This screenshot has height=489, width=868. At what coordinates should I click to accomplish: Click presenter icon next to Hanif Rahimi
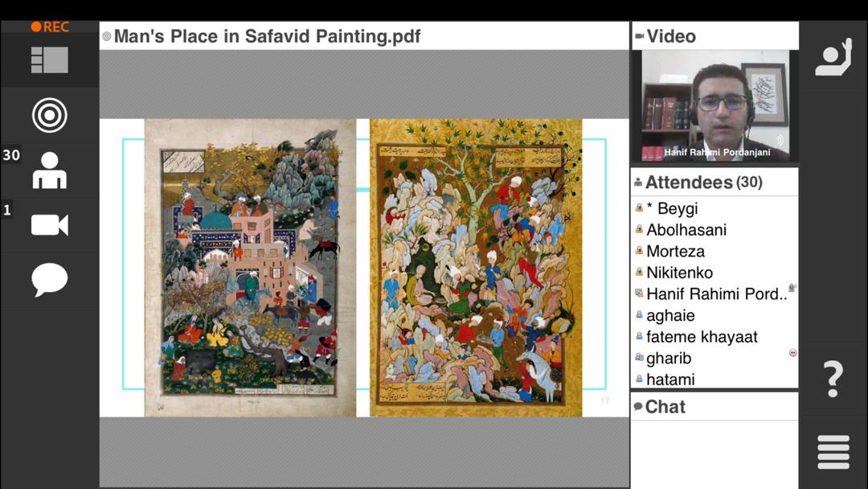[x=640, y=294]
